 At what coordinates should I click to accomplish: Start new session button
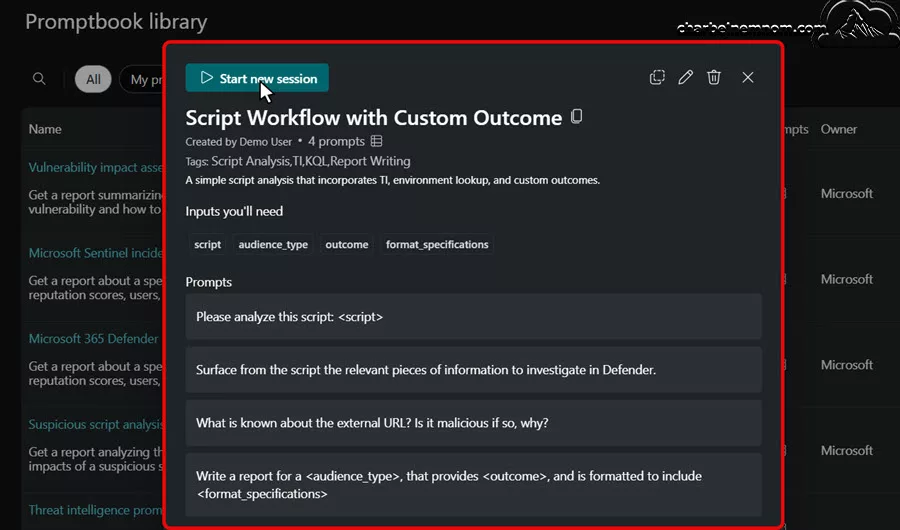click(257, 78)
